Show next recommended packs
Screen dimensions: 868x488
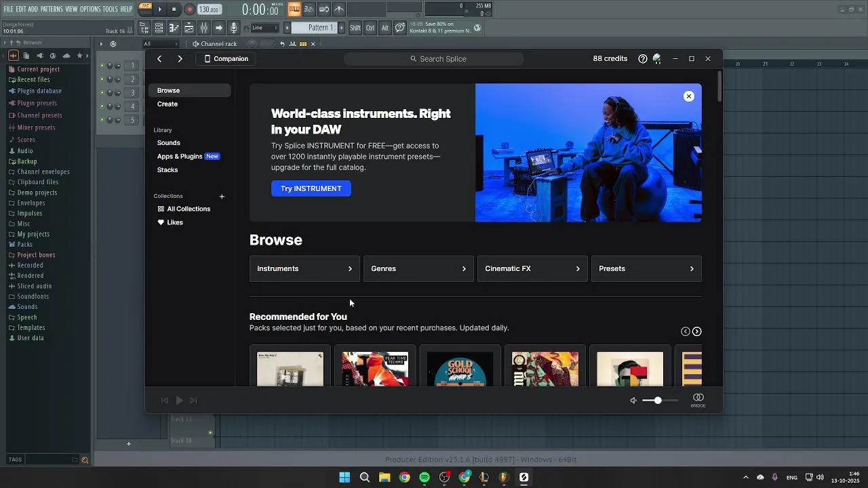coord(696,331)
